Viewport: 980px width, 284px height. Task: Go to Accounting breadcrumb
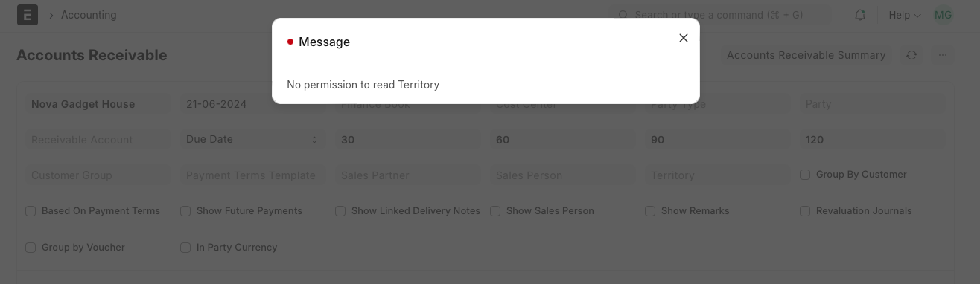tap(89, 15)
